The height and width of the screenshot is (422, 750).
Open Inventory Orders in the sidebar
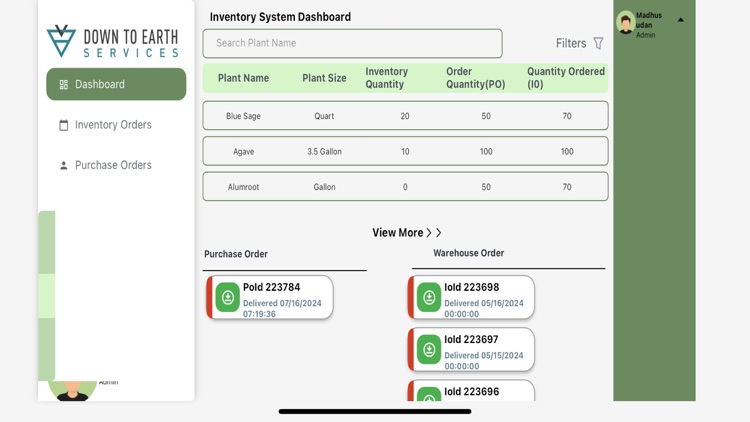click(x=113, y=125)
